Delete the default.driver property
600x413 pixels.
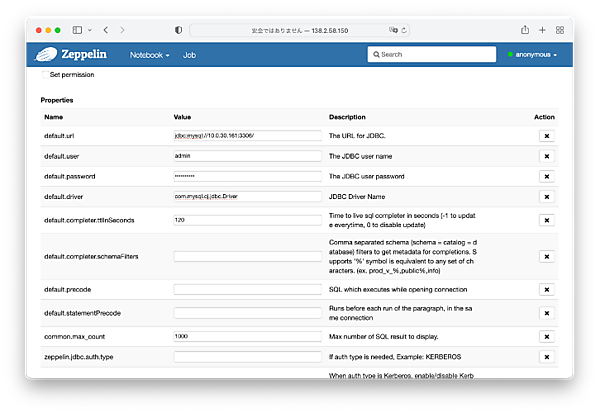click(x=546, y=197)
